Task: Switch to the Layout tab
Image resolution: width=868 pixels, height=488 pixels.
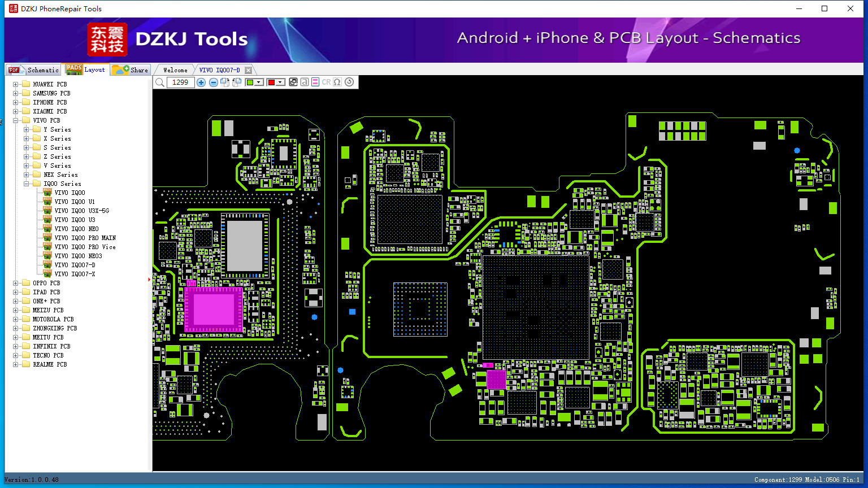Action: [85, 69]
